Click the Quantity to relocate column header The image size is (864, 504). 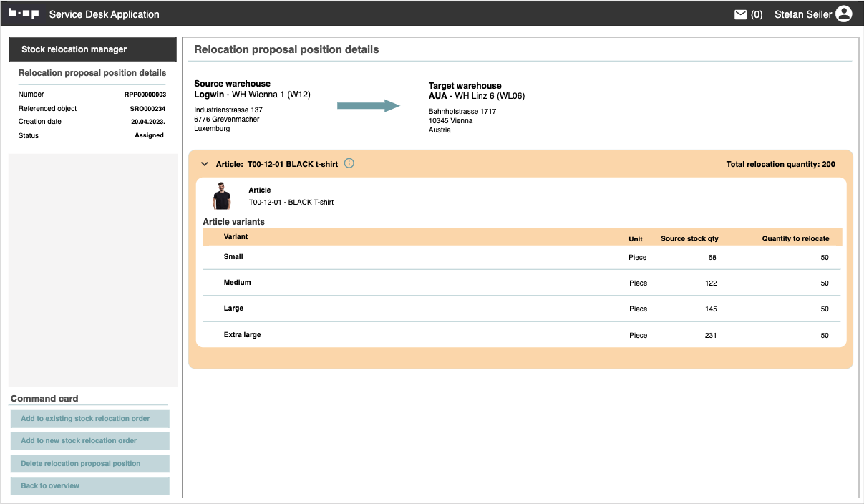(x=795, y=238)
